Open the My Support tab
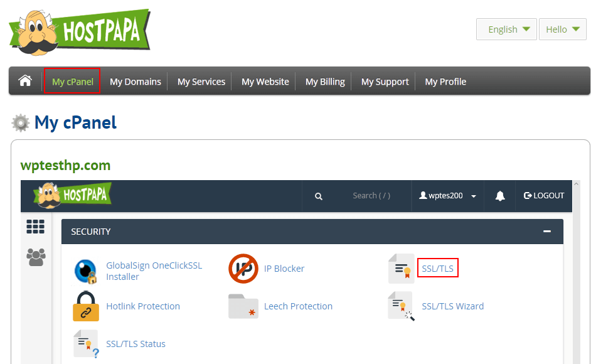The image size is (591, 364). pyautogui.click(x=385, y=82)
